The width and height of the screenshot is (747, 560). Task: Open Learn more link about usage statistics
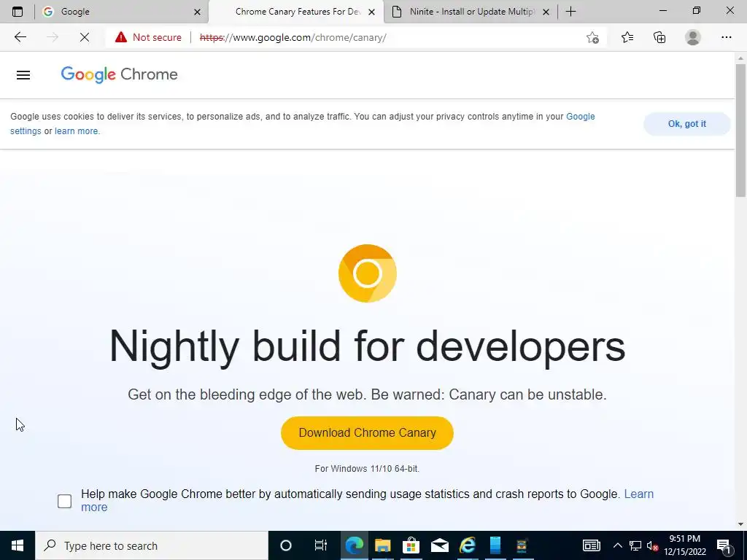pos(638,494)
